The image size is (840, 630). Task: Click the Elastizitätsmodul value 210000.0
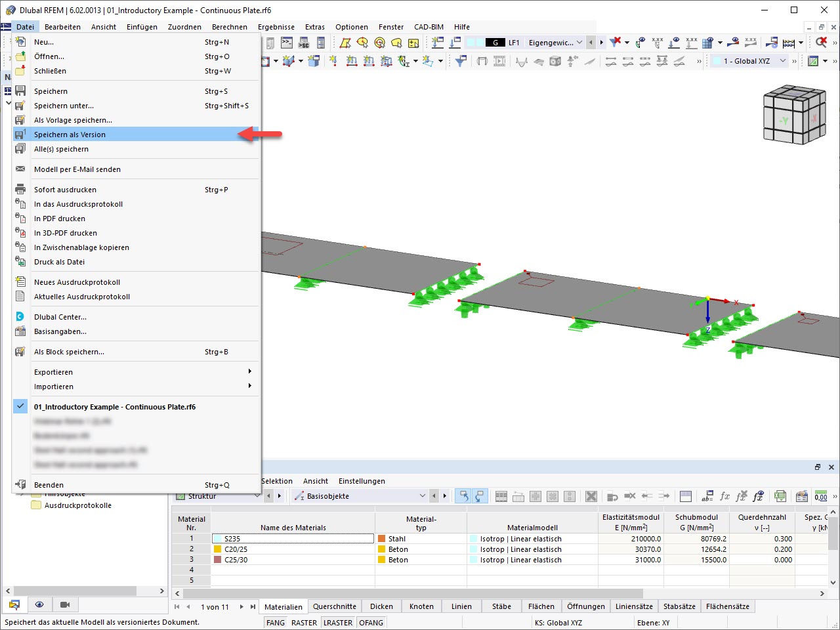(631, 539)
